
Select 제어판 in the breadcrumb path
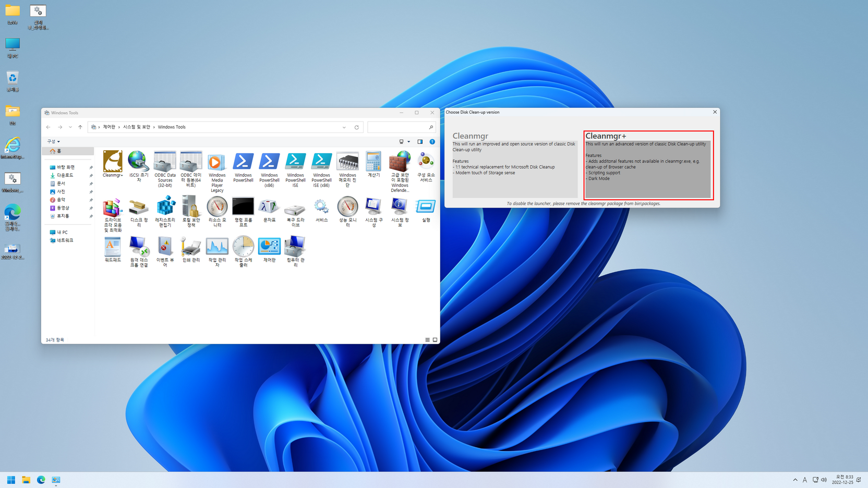(109, 127)
